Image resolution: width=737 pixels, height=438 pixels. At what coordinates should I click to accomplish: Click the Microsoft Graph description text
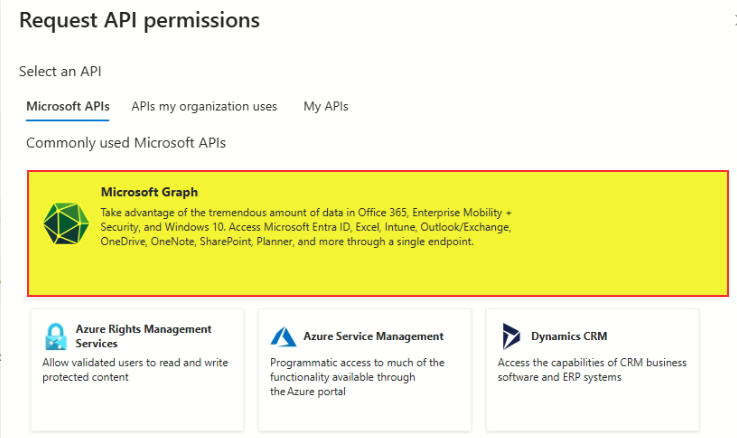pos(305,227)
